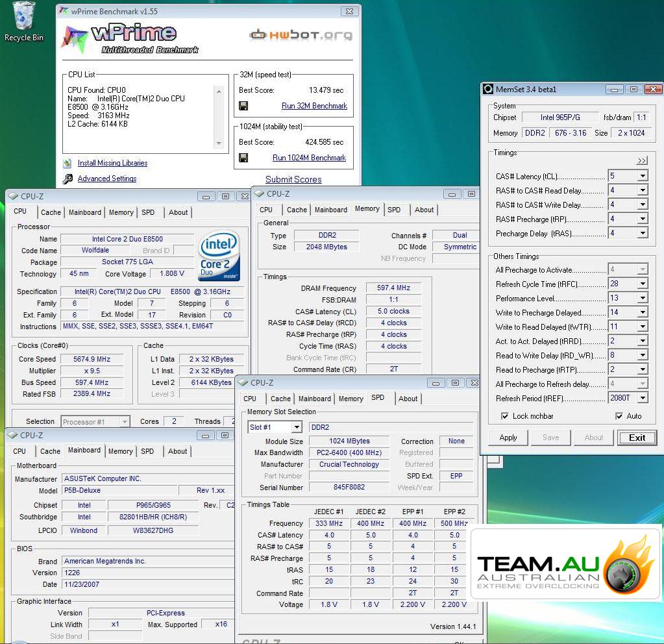The image size is (664, 644).
Task: Click the BIOS Version field 1226
Action: coord(147,573)
